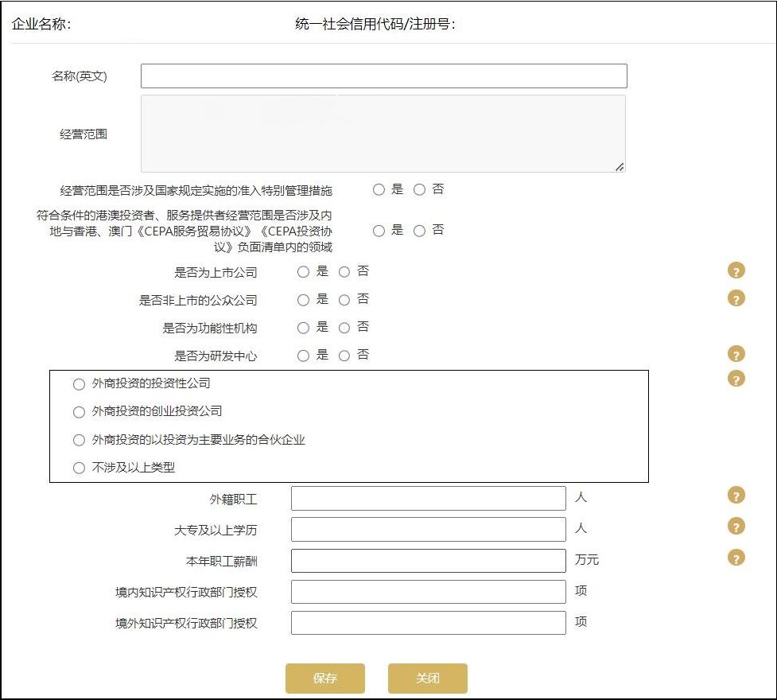The width and height of the screenshot is (777, 700).
Task: Select 是 for special access management measures question
Action: tap(379, 189)
